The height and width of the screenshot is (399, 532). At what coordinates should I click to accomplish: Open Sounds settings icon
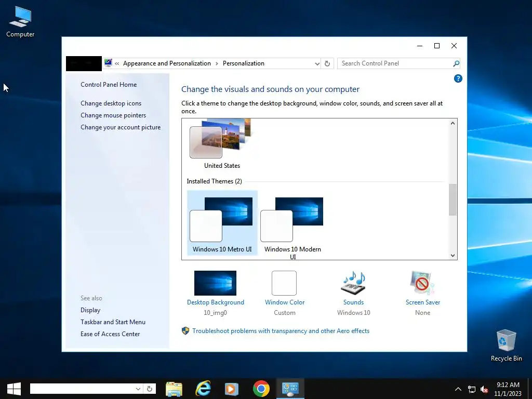[x=353, y=283]
